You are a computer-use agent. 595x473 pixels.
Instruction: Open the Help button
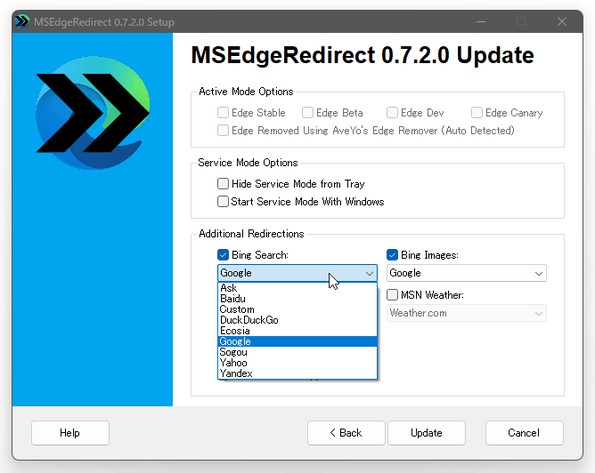point(70,433)
